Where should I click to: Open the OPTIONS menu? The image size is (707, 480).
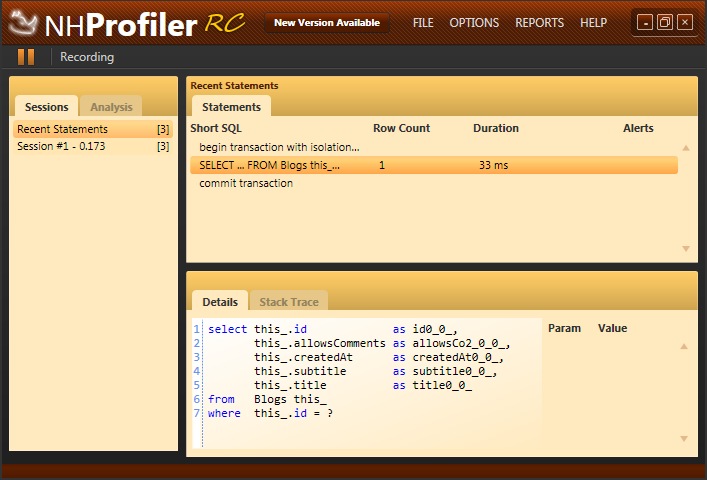click(x=474, y=23)
